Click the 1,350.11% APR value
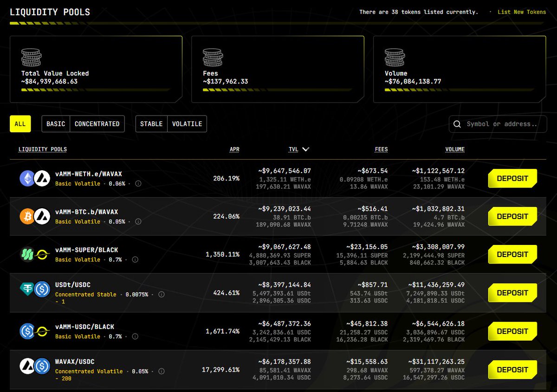Screen dimensions: 557x392 (x=223, y=254)
